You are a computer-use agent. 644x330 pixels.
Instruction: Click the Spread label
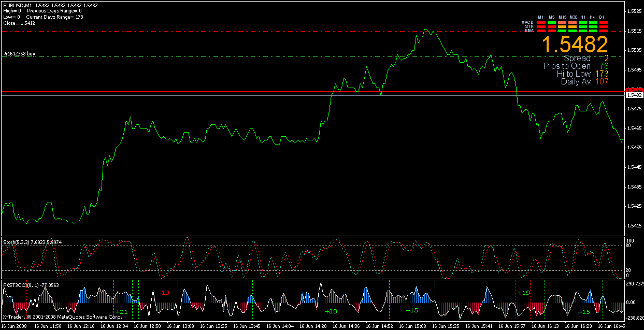tap(577, 59)
